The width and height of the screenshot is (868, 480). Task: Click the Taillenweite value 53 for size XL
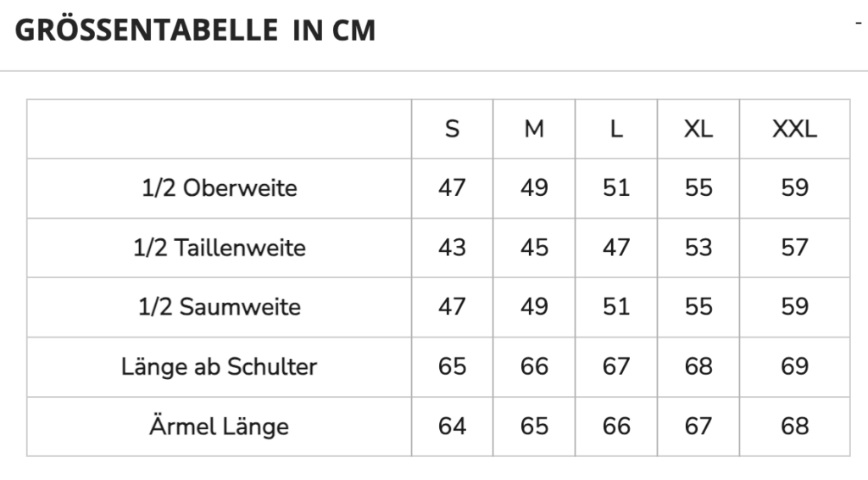point(698,248)
